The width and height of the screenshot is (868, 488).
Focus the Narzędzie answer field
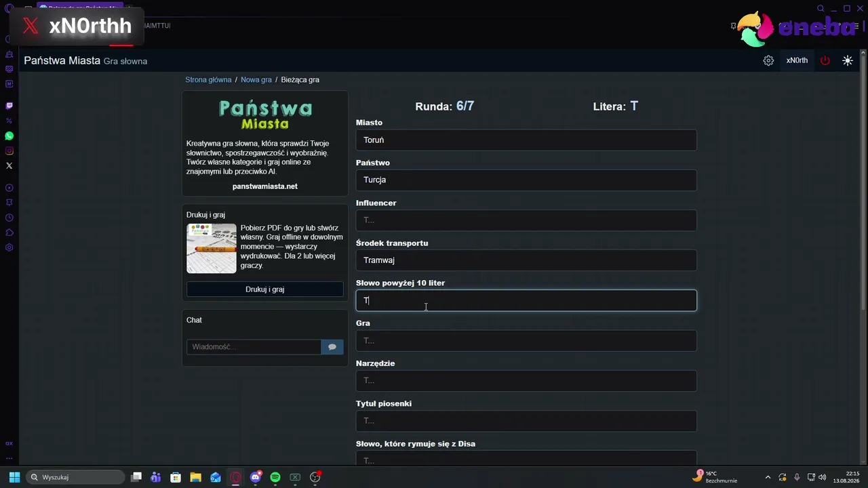(x=526, y=381)
